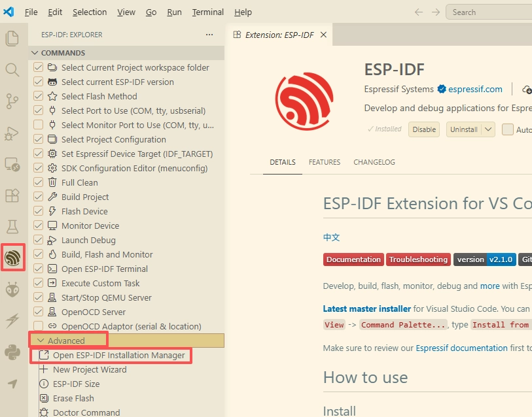
Task: Click the wrench icon for Build Project
Action: (52, 197)
